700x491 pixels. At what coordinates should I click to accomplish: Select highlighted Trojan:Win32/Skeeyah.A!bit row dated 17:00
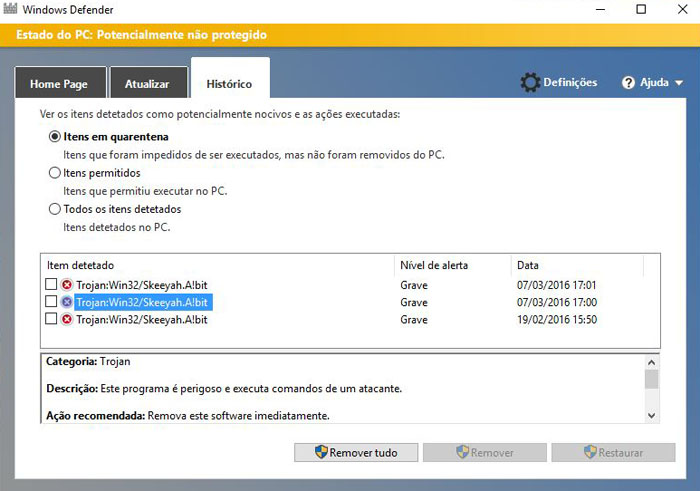pyautogui.click(x=350, y=302)
